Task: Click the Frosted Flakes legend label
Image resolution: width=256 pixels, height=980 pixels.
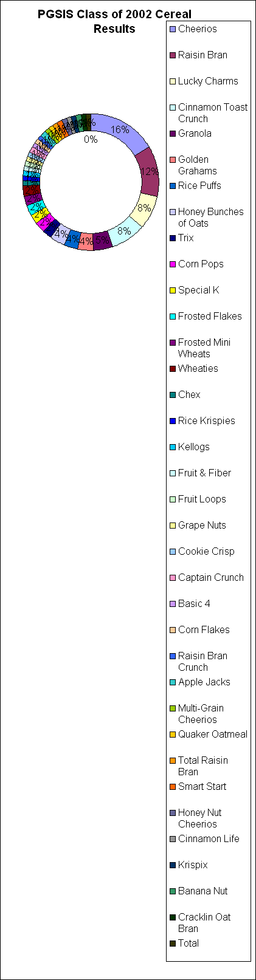Action: tap(210, 317)
